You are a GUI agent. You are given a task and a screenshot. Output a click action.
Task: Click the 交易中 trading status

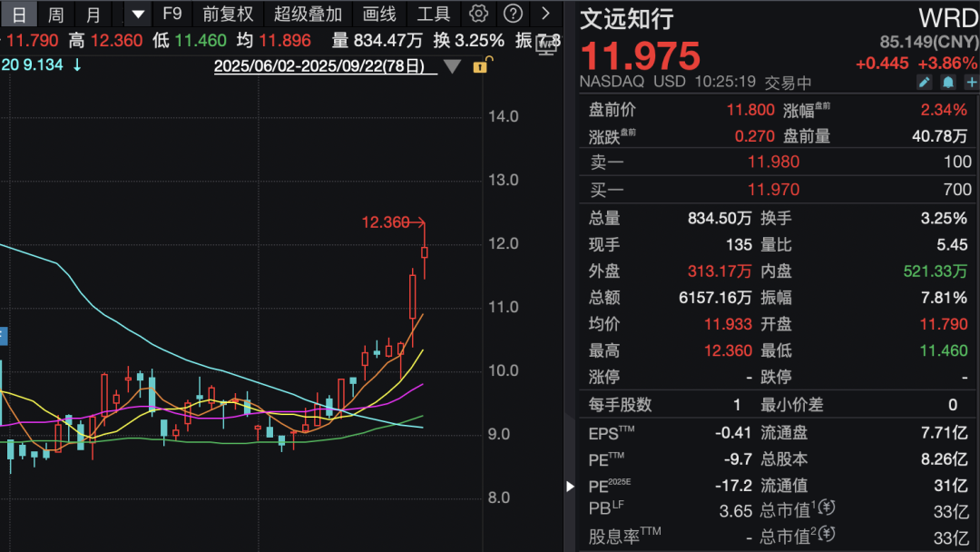pos(789,83)
